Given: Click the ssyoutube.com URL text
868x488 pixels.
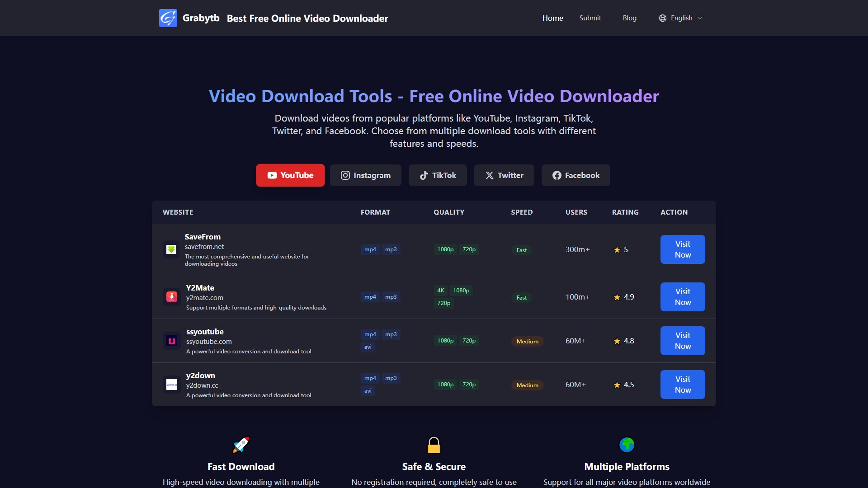Looking at the screenshot, I should 209,342.
